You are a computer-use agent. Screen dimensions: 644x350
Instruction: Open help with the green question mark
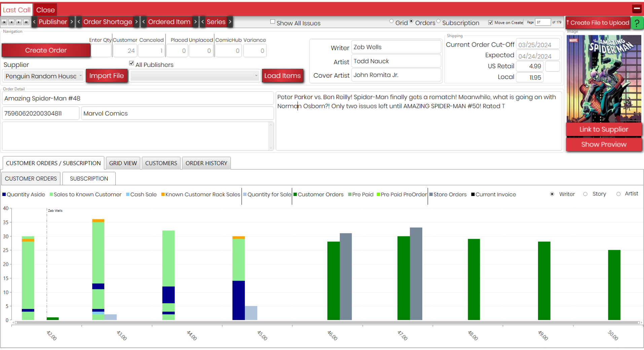[637, 23]
